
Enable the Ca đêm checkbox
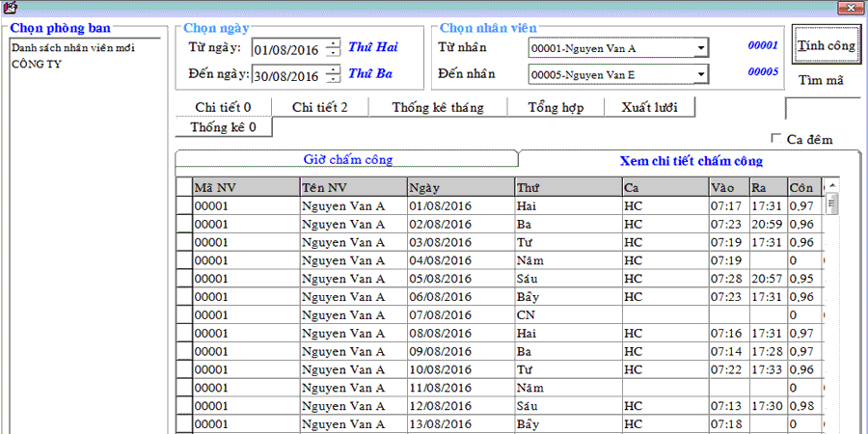click(x=775, y=138)
